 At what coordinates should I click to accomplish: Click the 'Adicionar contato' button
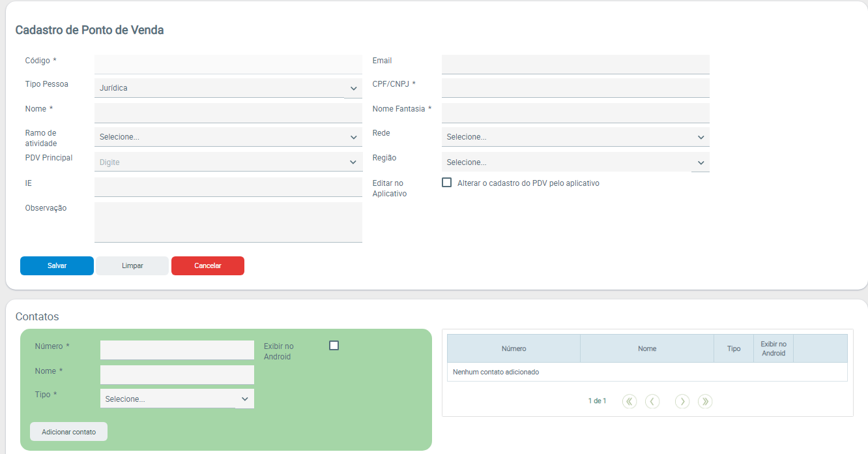point(68,432)
